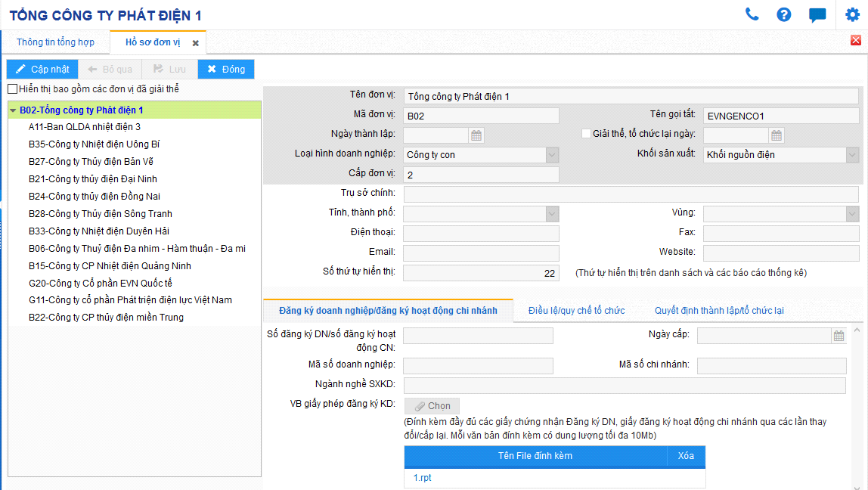Click the Số thứ tự hiển thị field
This screenshot has height=490, width=868.
point(481,273)
